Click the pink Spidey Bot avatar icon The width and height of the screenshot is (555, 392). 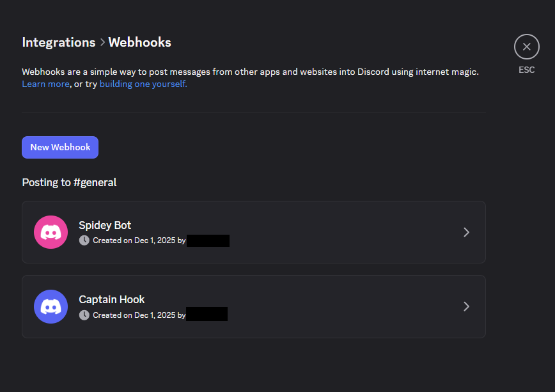51,232
